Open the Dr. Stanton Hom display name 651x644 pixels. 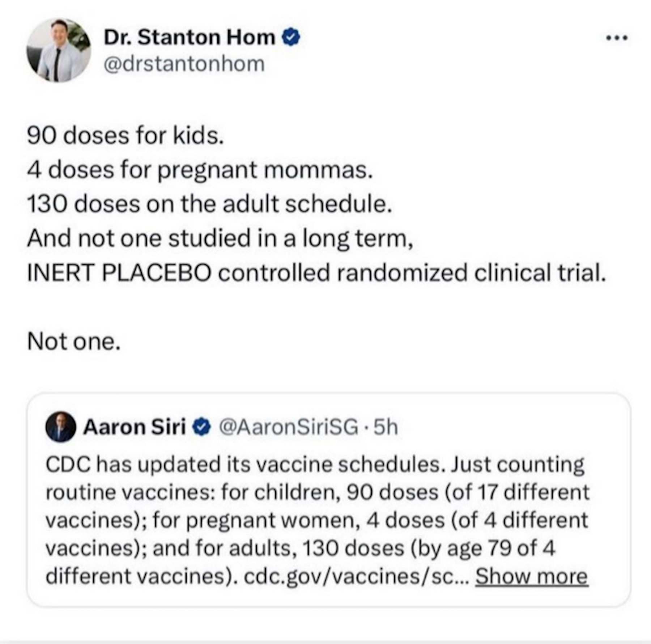(189, 37)
